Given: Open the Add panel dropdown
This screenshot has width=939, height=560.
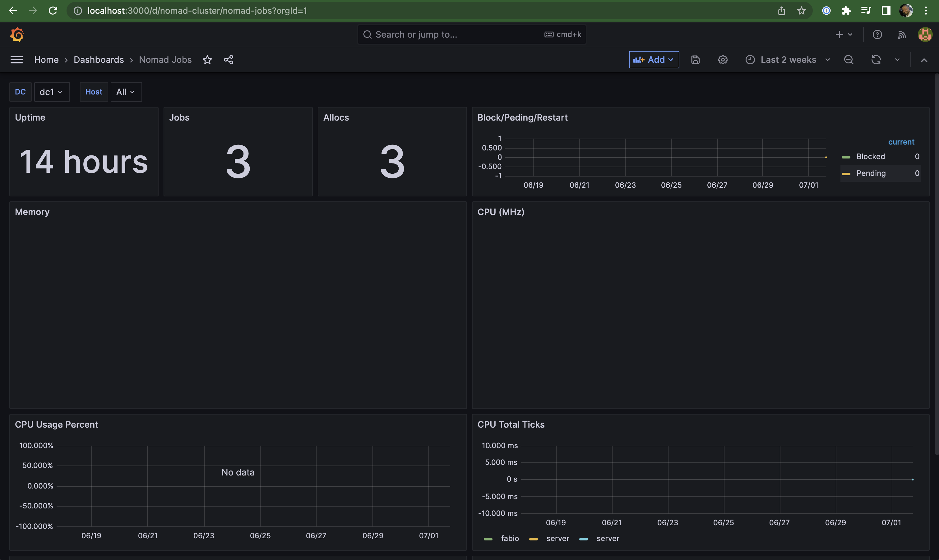Looking at the screenshot, I should (654, 60).
